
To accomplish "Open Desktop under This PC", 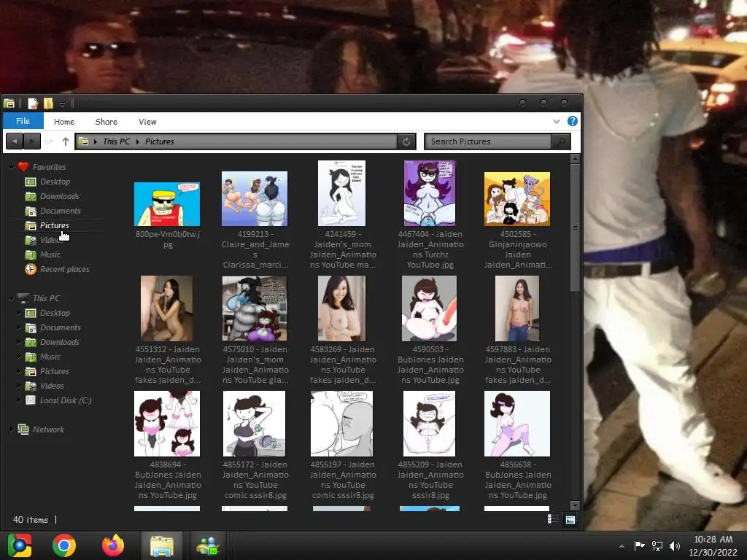I will click(x=55, y=313).
